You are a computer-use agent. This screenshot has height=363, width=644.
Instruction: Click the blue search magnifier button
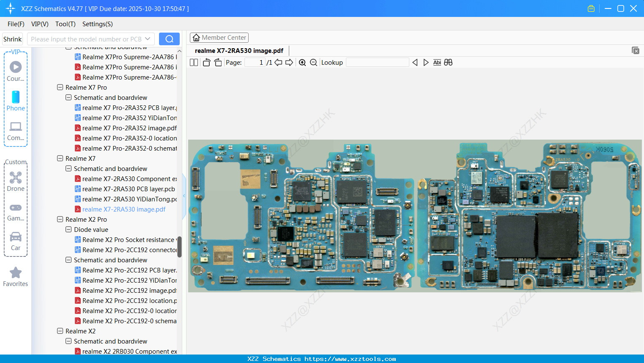pos(169,39)
